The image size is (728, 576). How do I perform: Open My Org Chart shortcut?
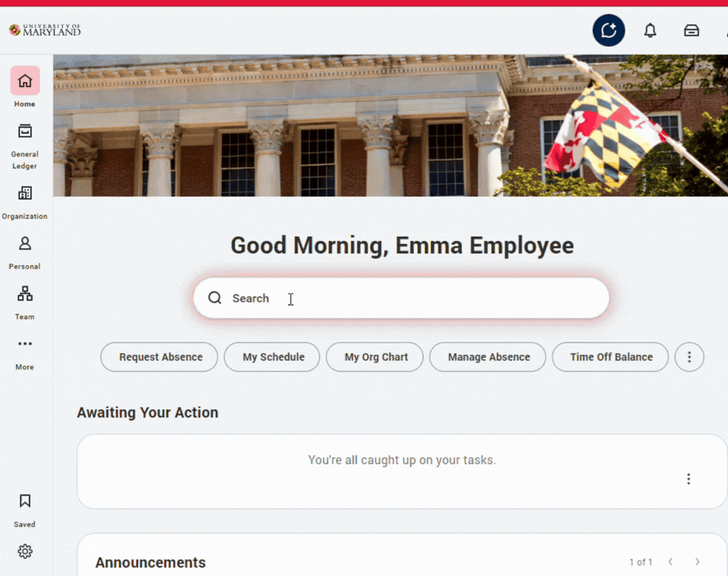tap(375, 357)
